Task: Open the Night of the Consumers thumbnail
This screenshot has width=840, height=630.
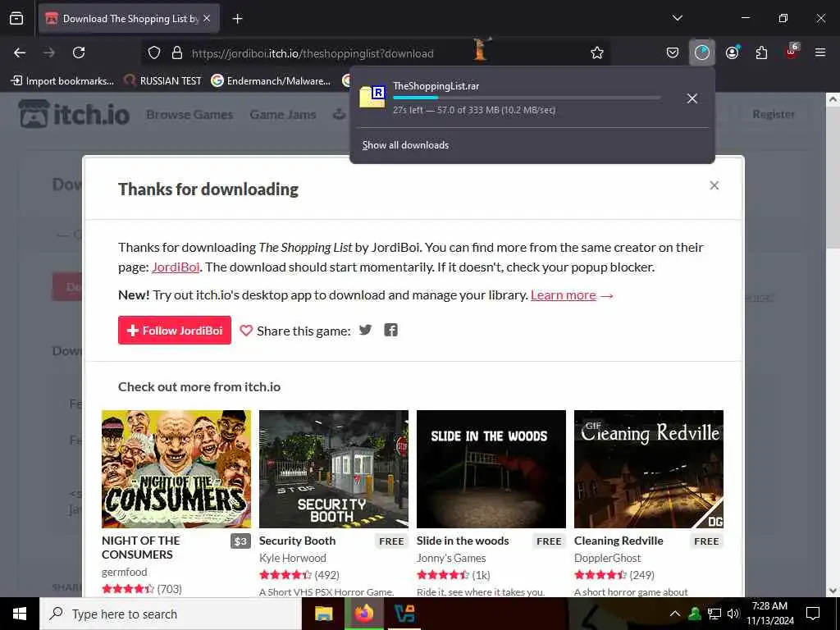Action: (x=176, y=469)
